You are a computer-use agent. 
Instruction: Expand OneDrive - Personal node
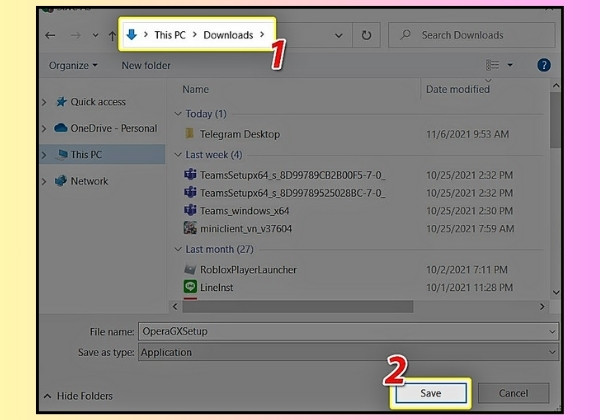point(44,129)
